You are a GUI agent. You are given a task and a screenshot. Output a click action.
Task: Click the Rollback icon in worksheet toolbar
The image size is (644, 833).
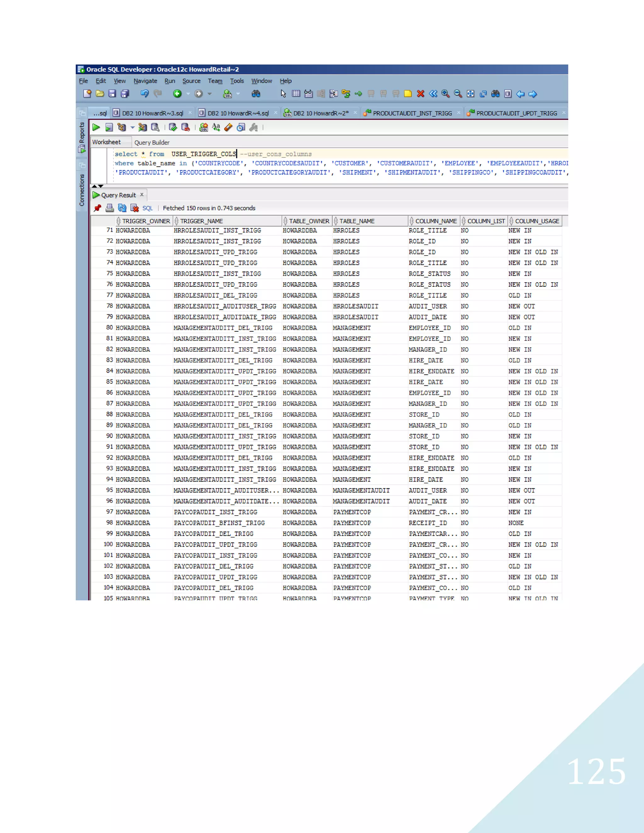(186, 127)
